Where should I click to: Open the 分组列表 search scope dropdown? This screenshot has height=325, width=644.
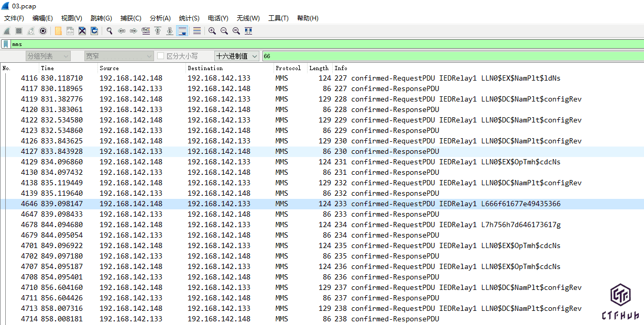coord(48,56)
